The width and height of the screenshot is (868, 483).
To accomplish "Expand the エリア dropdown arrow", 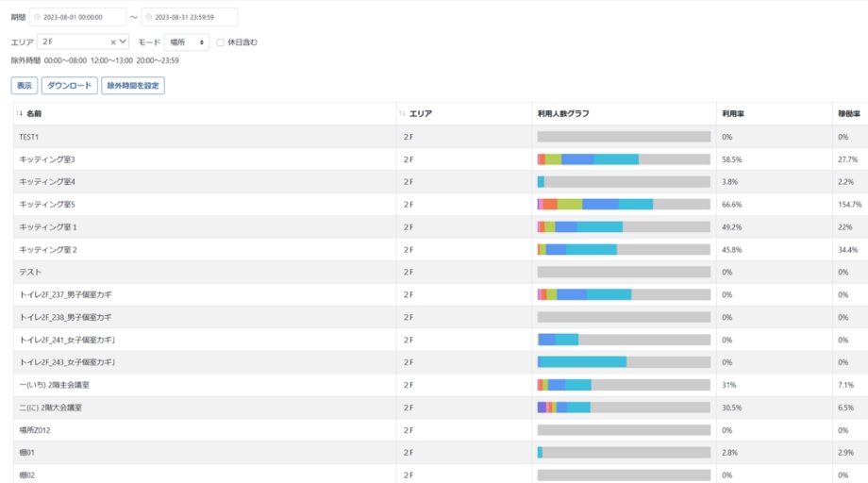I will [123, 42].
